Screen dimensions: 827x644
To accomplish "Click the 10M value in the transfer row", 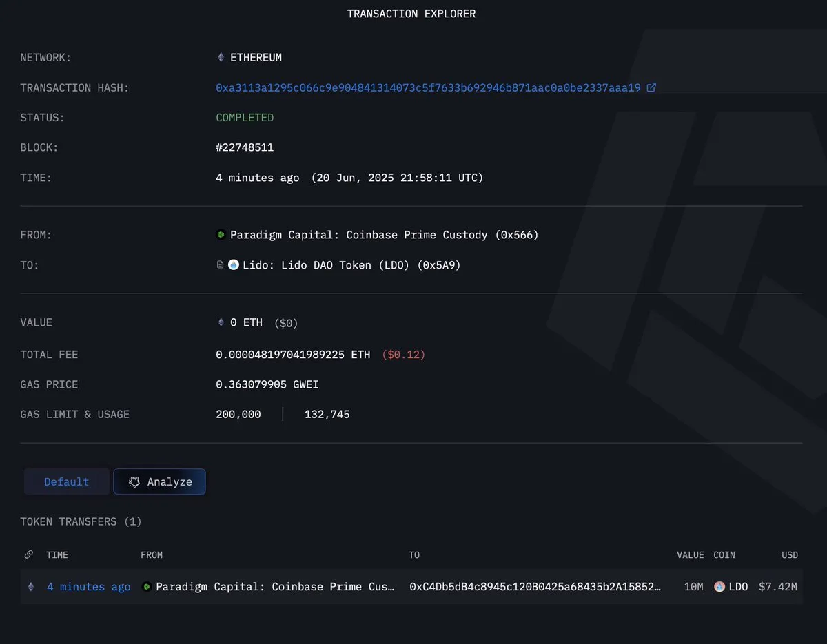I will 693,587.
